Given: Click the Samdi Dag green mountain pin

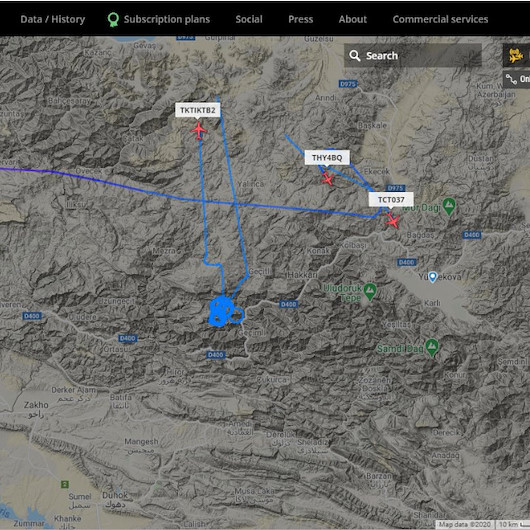Looking at the screenshot, I should point(432,347).
